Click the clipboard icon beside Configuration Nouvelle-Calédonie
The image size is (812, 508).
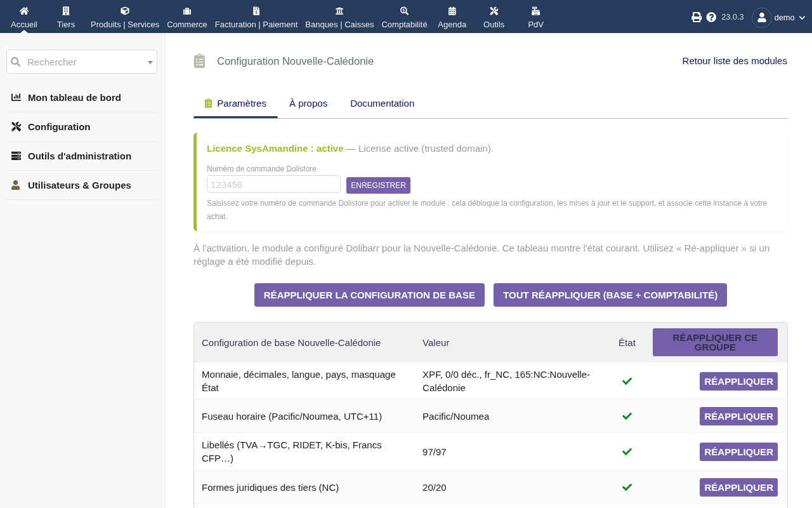[200, 61]
